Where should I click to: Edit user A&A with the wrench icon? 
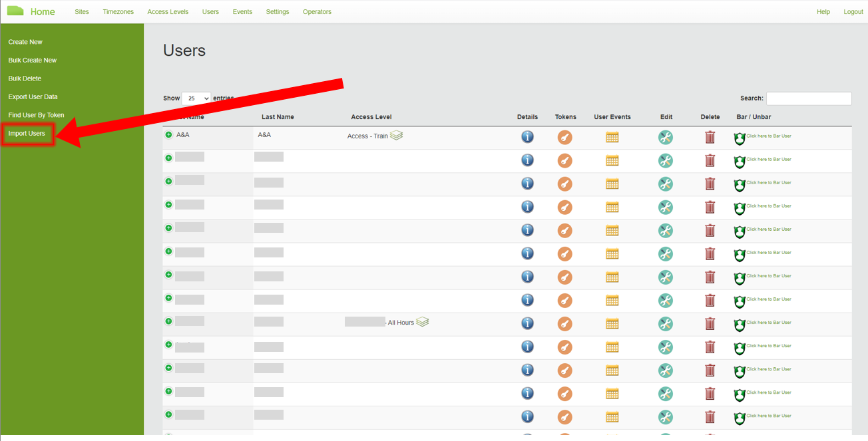pyautogui.click(x=665, y=137)
